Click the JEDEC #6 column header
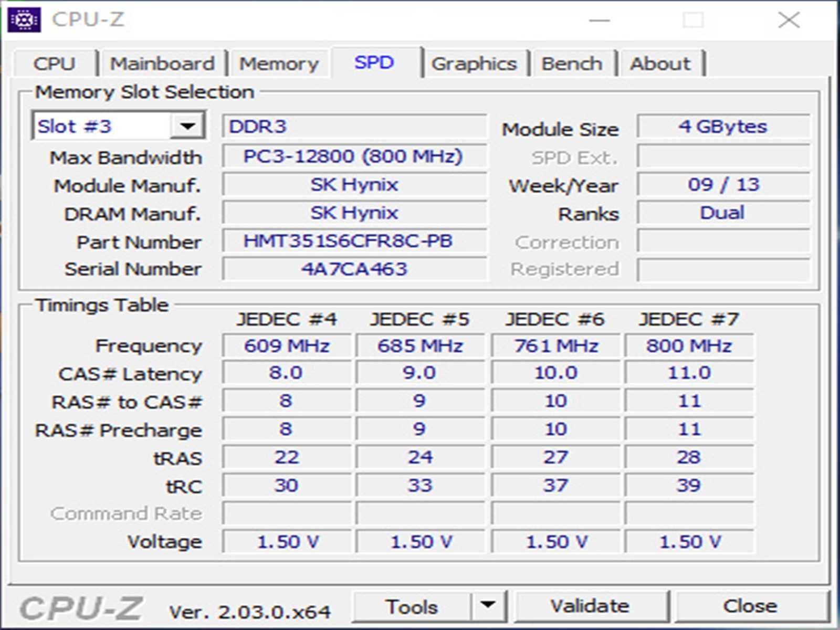Viewport: 840px width, 630px height. (555, 319)
